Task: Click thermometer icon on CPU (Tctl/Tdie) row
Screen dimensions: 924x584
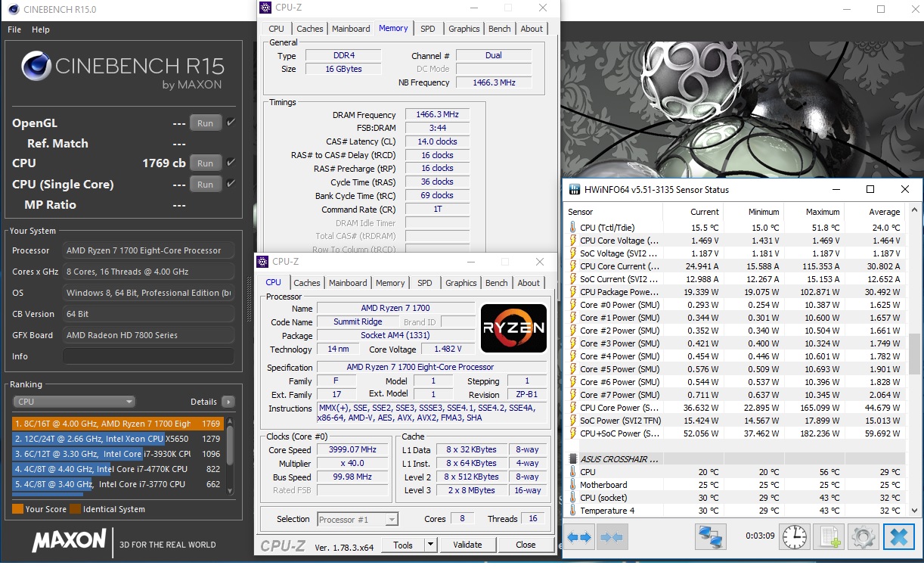Action: point(572,228)
